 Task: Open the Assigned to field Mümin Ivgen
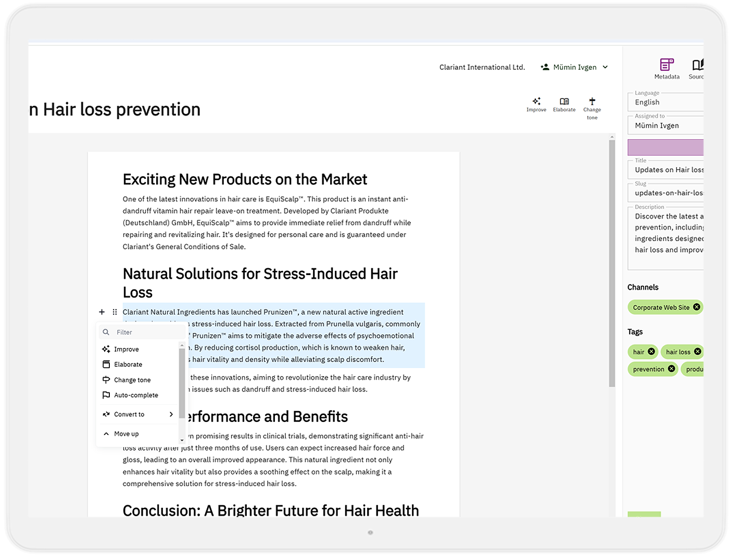(x=666, y=125)
